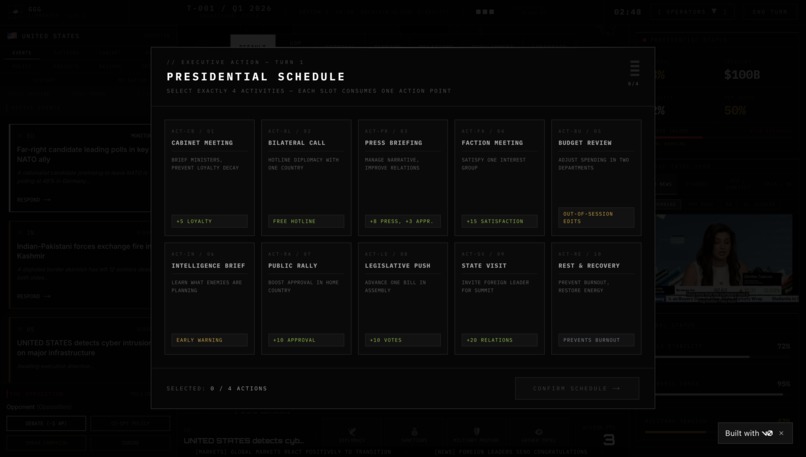Image resolution: width=806 pixels, height=457 pixels.
Task: Close the 'Built with' badge
Action: 781,433
